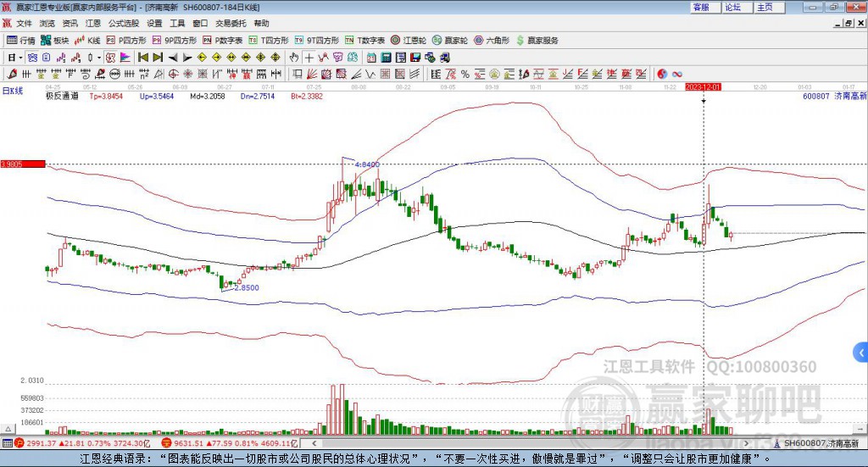Open the 赢家轮 wheel tool
Viewport: 868px width, 467px height.
(450, 41)
